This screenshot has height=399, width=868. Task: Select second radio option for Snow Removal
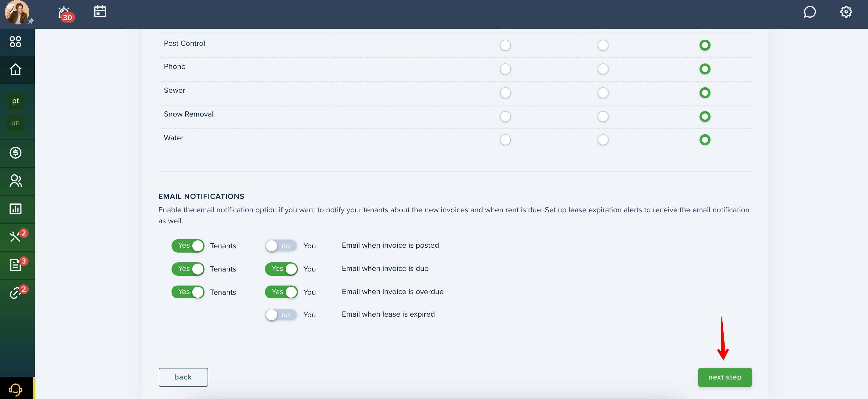click(603, 117)
